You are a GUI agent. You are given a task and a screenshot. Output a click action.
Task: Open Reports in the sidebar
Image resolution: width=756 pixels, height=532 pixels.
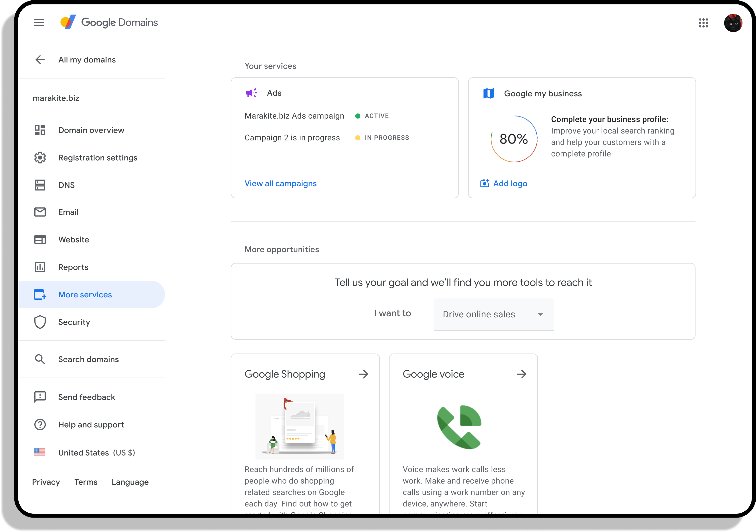(x=92, y=267)
